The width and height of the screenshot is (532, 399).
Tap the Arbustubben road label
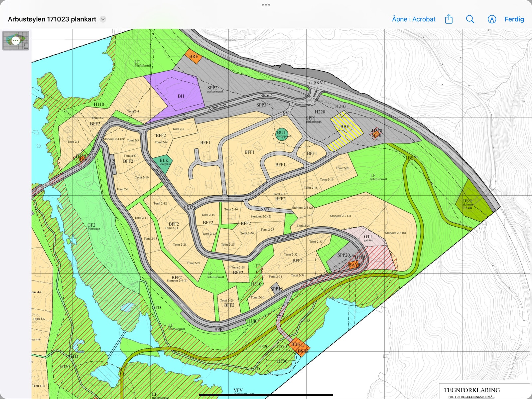(x=285, y=238)
